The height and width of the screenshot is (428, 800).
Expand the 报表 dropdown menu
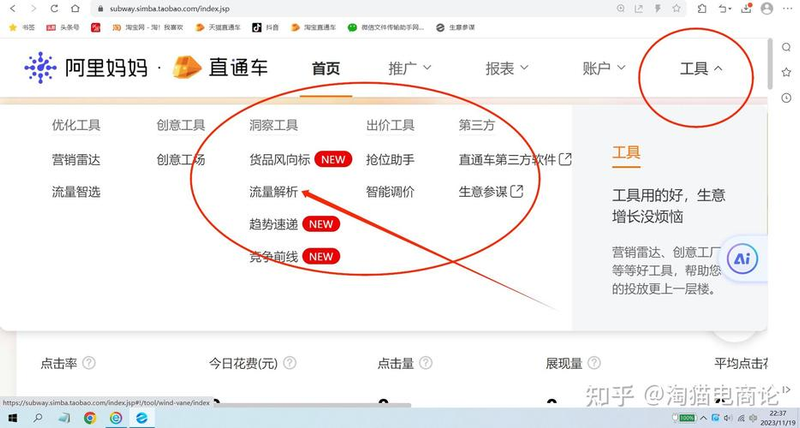pos(506,69)
